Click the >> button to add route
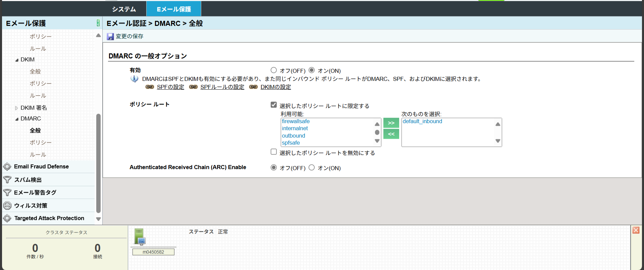Image resolution: width=644 pixels, height=270 pixels. coord(391,123)
